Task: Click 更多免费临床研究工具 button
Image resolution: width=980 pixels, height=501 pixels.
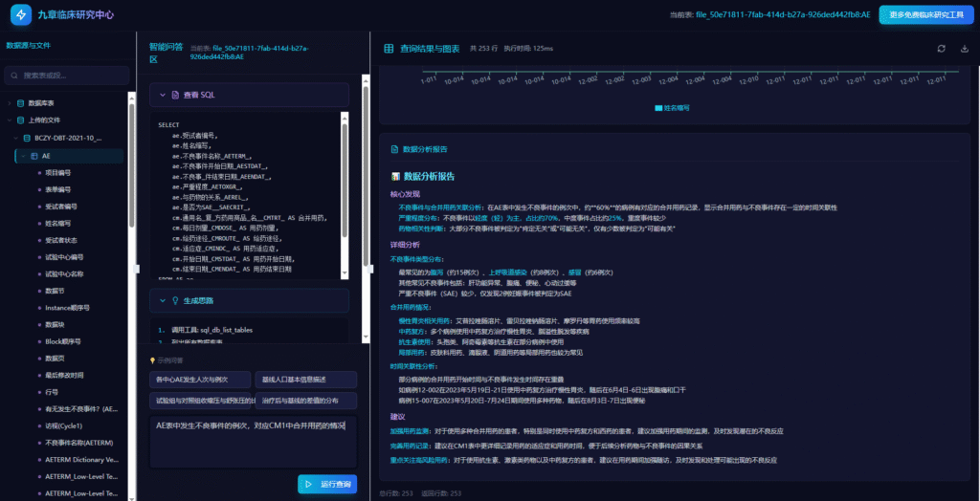Action: tap(926, 14)
